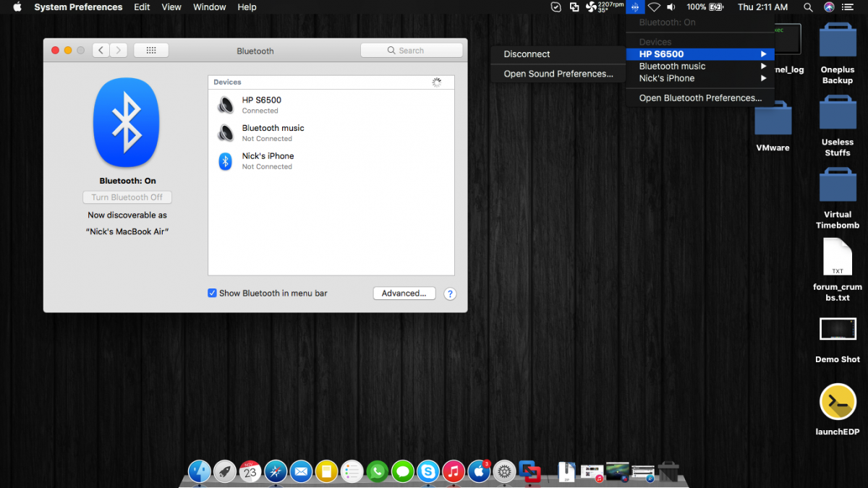This screenshot has height=488, width=868.
Task: Select Bluetooth music in Devices list
Action: pyautogui.click(x=273, y=132)
